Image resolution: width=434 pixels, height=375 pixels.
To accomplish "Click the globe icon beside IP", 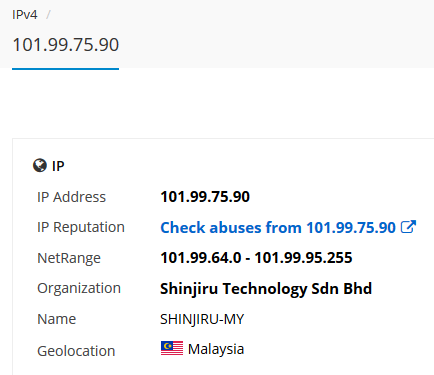I will (40, 165).
